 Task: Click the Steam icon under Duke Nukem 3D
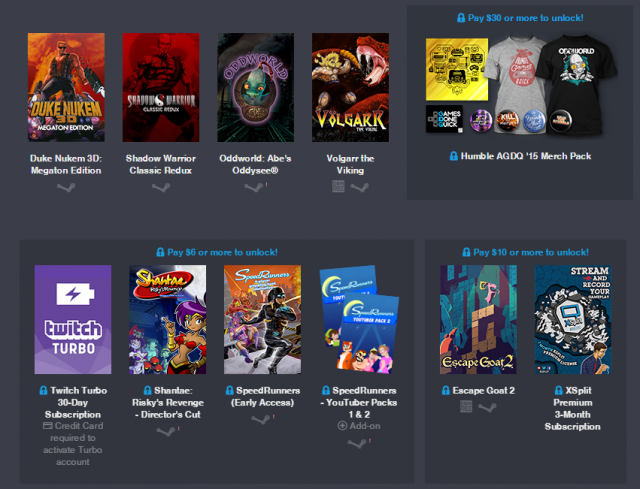pos(65,186)
